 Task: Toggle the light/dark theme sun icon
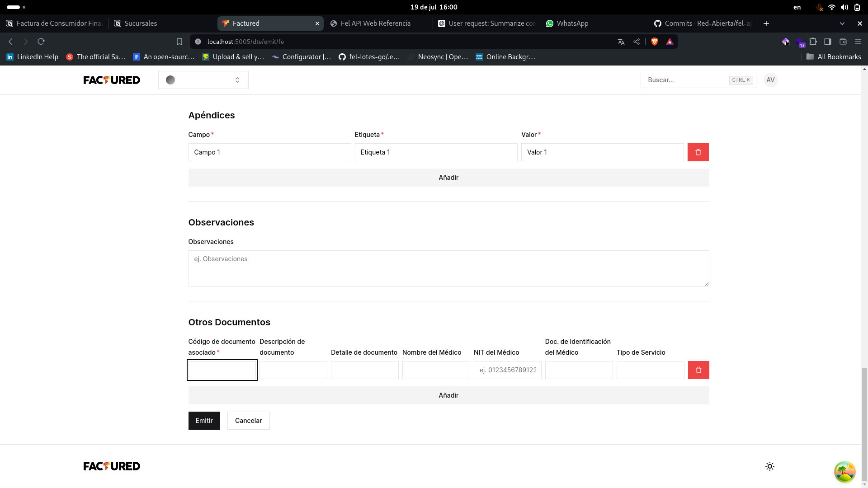[769, 466]
